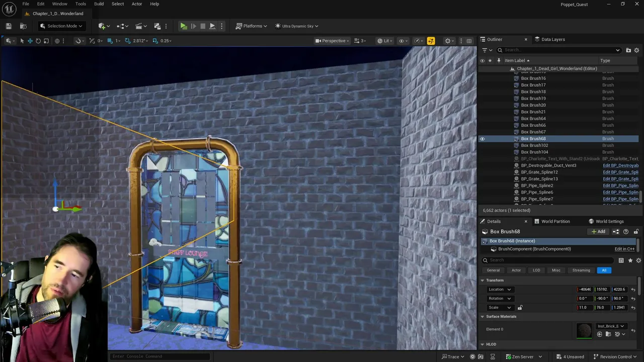Save the current level with the disk icon
Image resolution: width=644 pixels, height=362 pixels.
9,26
